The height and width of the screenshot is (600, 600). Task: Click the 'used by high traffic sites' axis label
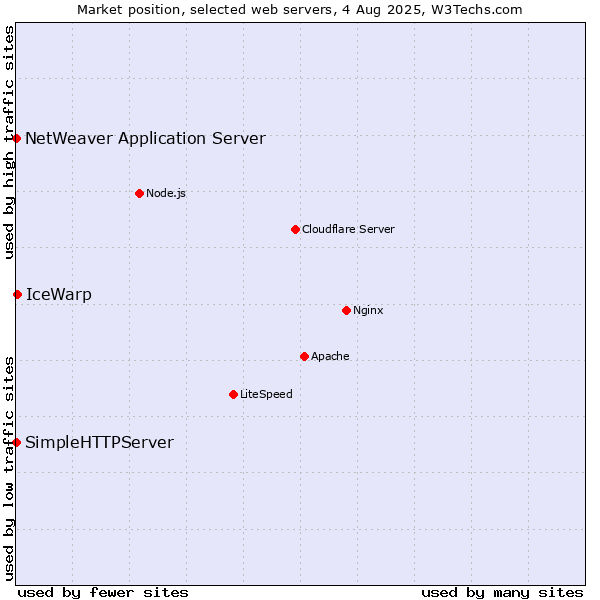pos(8,142)
